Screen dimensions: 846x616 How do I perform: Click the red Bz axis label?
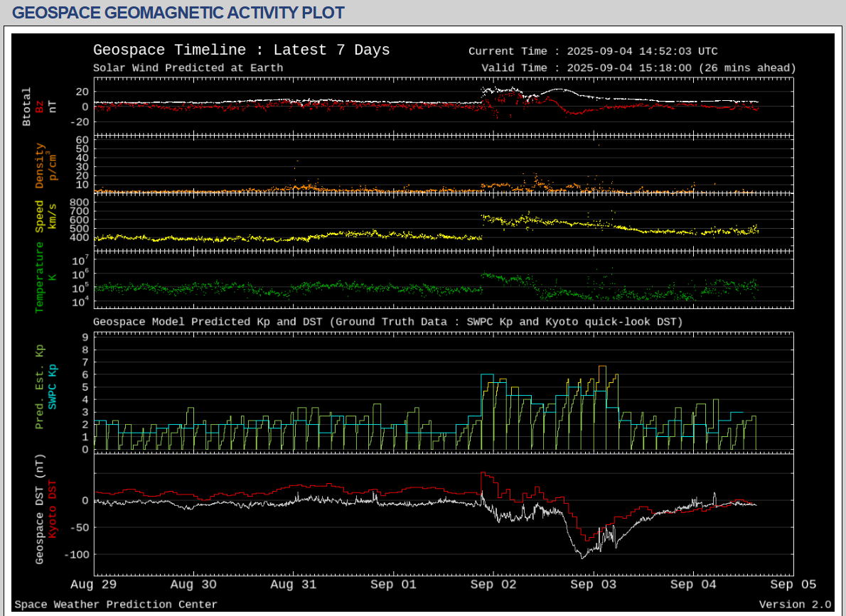(x=40, y=107)
